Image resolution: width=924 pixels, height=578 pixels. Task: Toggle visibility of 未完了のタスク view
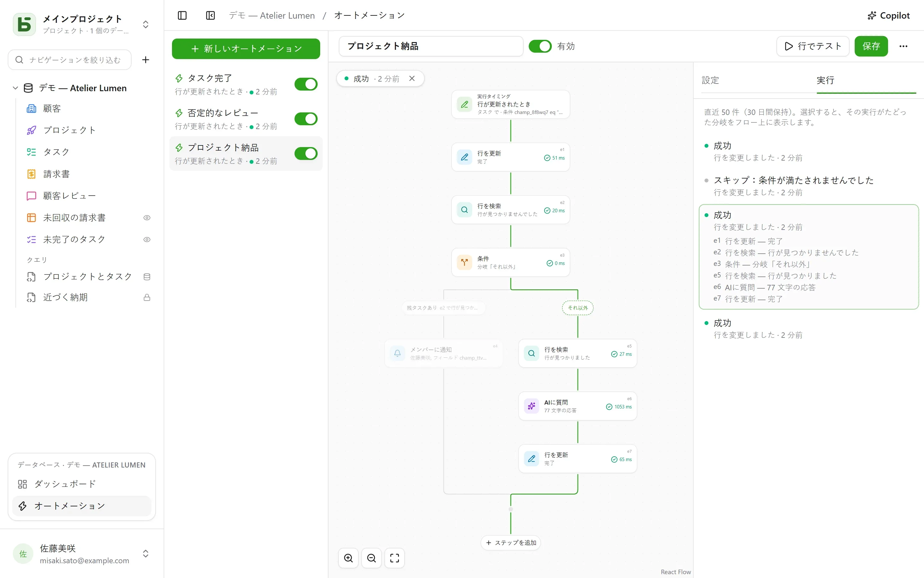pyautogui.click(x=147, y=240)
